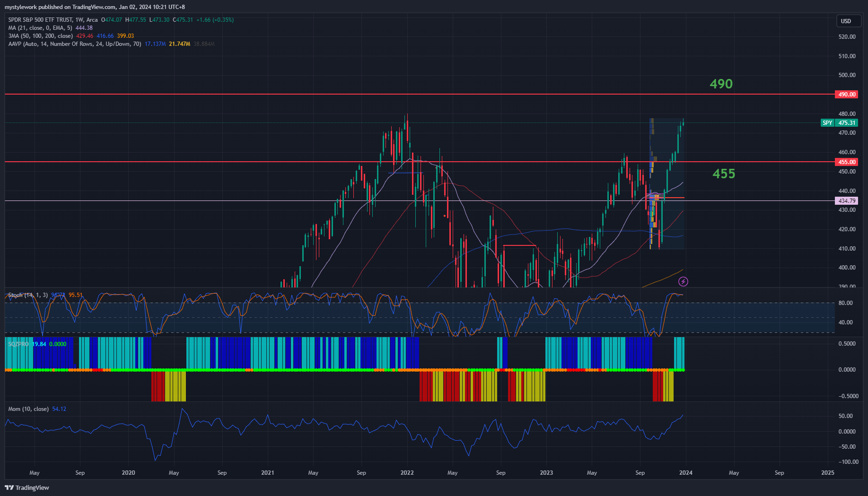The image size is (868, 496).
Task: Click the 2020 label on time axis
Action: pos(128,473)
